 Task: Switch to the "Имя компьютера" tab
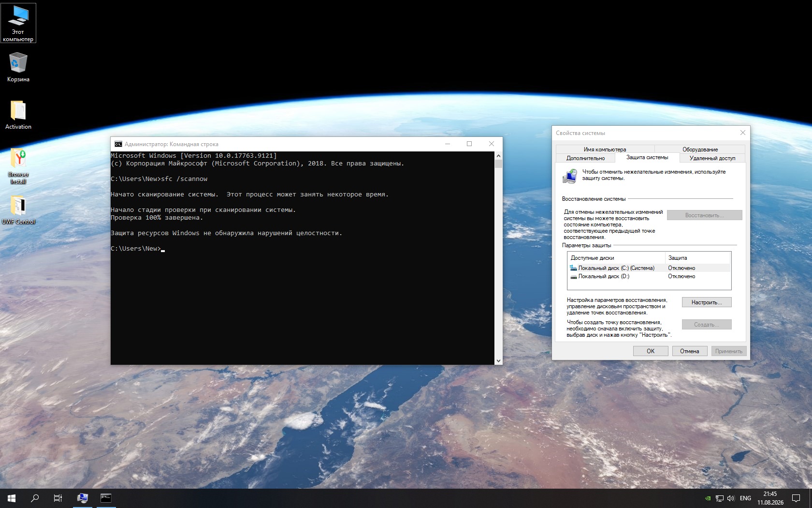point(605,149)
